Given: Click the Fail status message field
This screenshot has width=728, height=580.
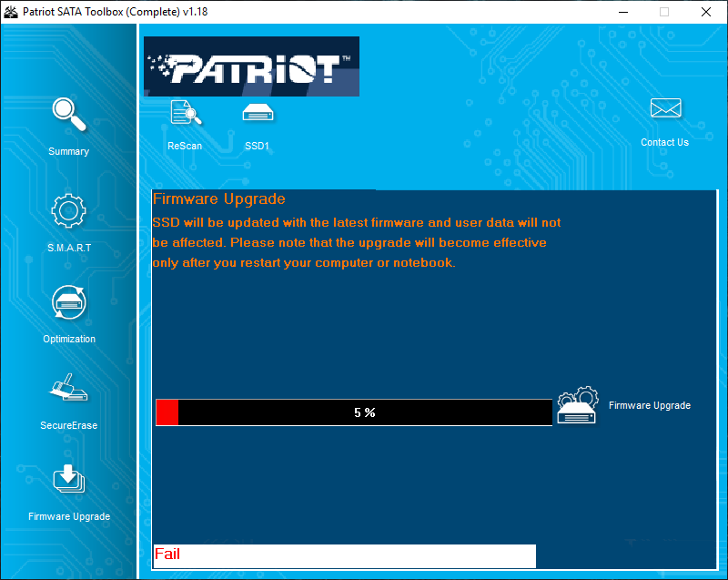Looking at the screenshot, I should (x=345, y=555).
